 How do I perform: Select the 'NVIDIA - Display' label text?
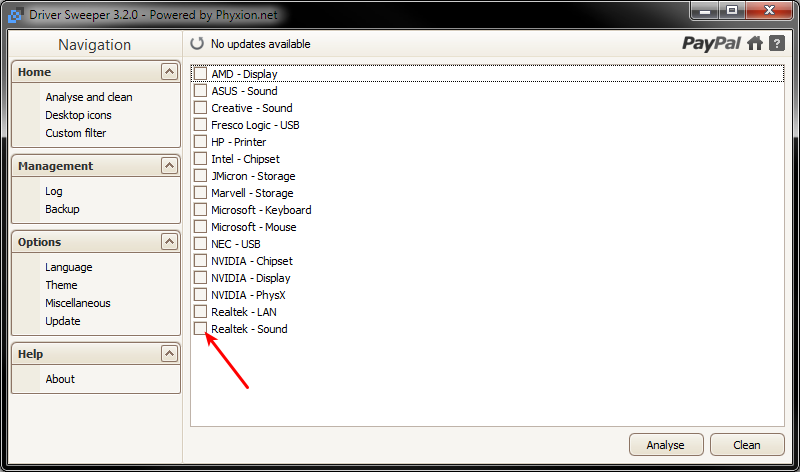251,278
